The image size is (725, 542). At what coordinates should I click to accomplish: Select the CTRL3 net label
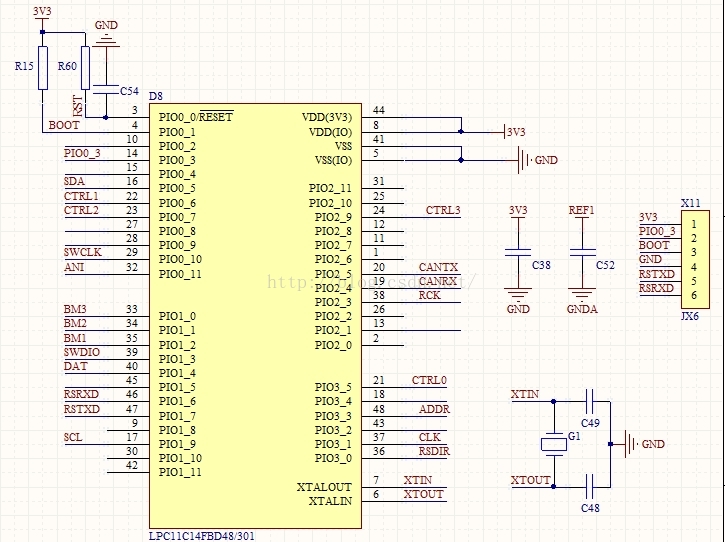point(443,210)
